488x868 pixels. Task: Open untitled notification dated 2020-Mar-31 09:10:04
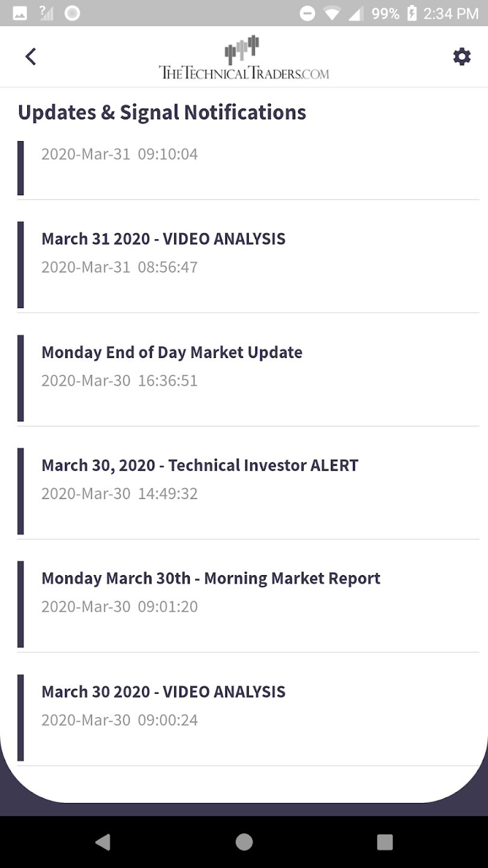tap(248, 168)
